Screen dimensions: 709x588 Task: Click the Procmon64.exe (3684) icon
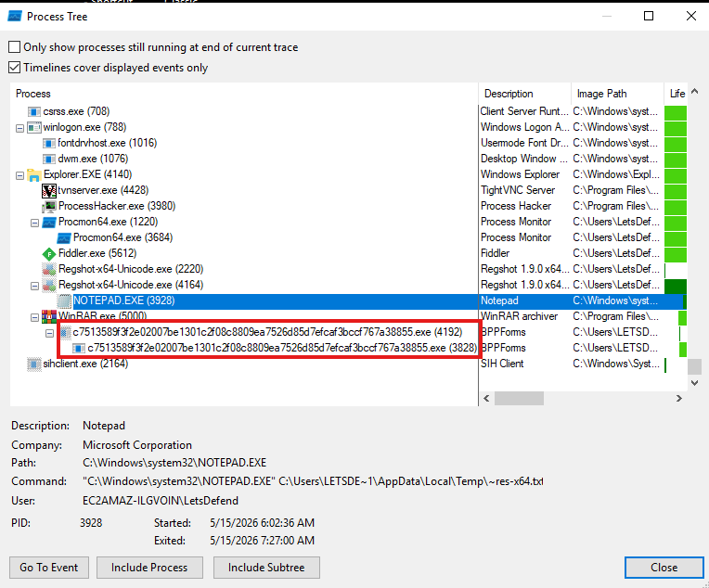coord(64,238)
